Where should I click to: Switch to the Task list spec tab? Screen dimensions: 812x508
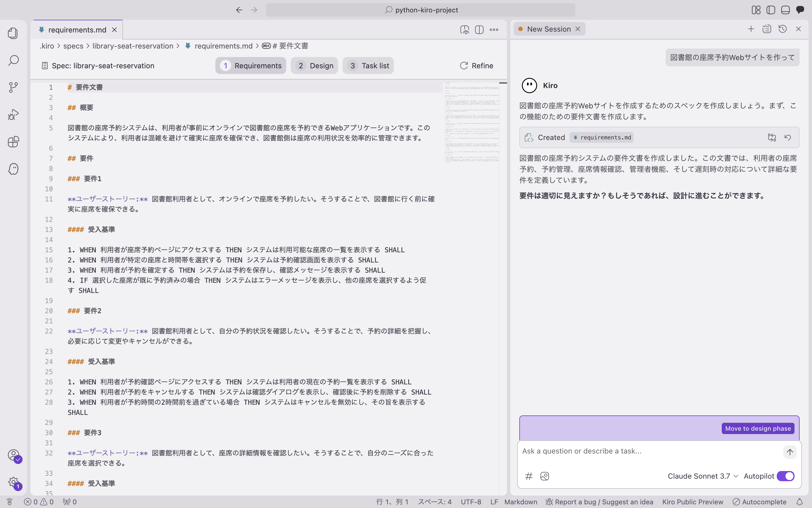368,65
